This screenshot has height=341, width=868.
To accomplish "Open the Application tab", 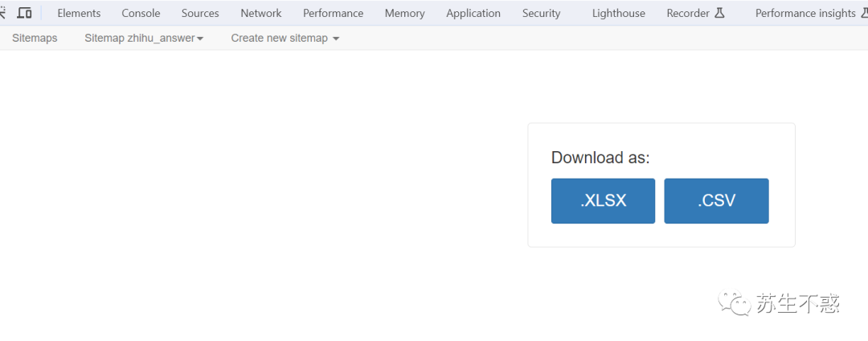I will click(473, 14).
